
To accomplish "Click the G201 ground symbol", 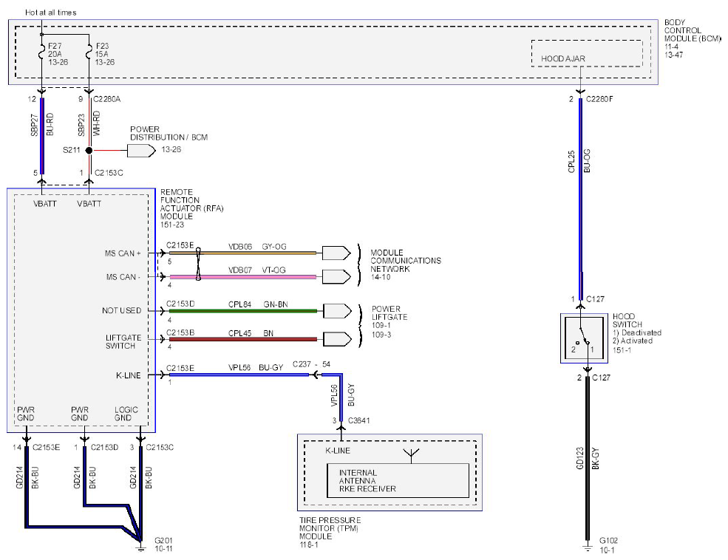I will (x=140, y=547).
